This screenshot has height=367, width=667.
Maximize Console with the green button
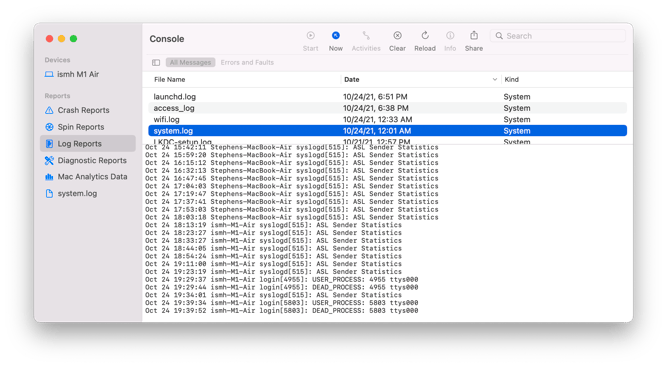73,39
